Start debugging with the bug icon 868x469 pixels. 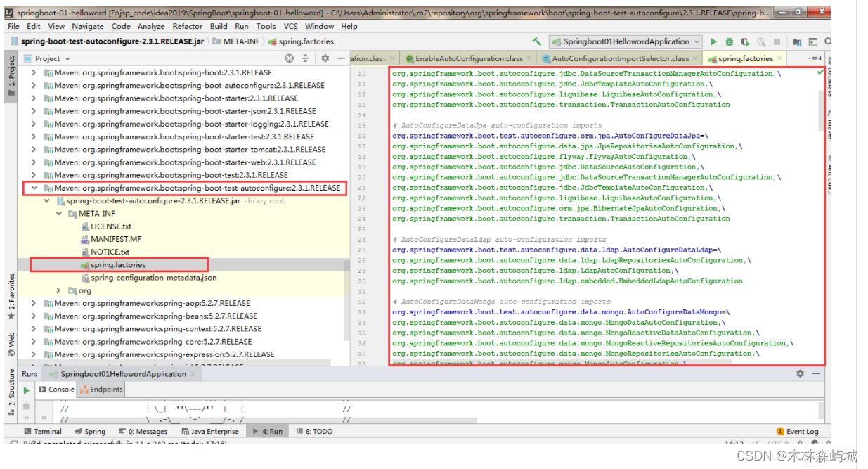tap(730, 41)
